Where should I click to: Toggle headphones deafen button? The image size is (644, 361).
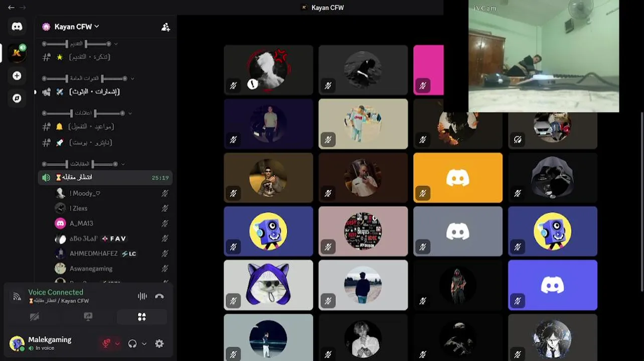[x=132, y=343]
